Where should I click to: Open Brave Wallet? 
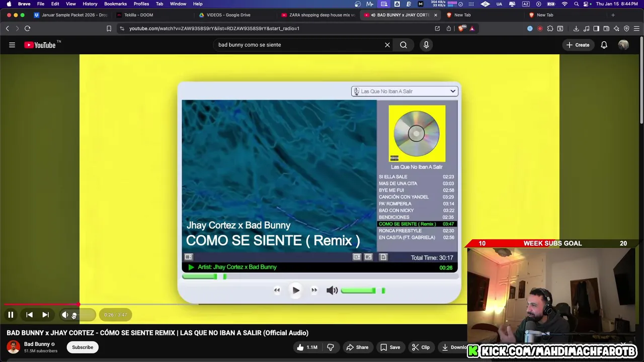click(x=606, y=29)
